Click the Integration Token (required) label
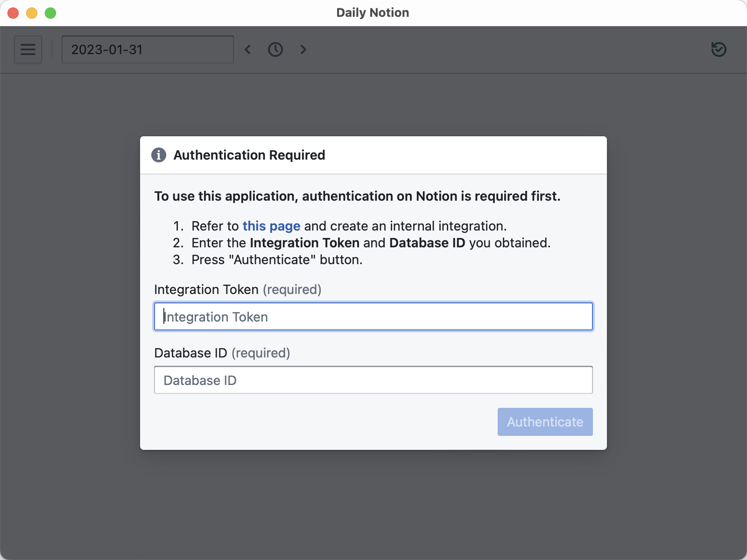Screen dimensions: 747x560 [x=238, y=290]
